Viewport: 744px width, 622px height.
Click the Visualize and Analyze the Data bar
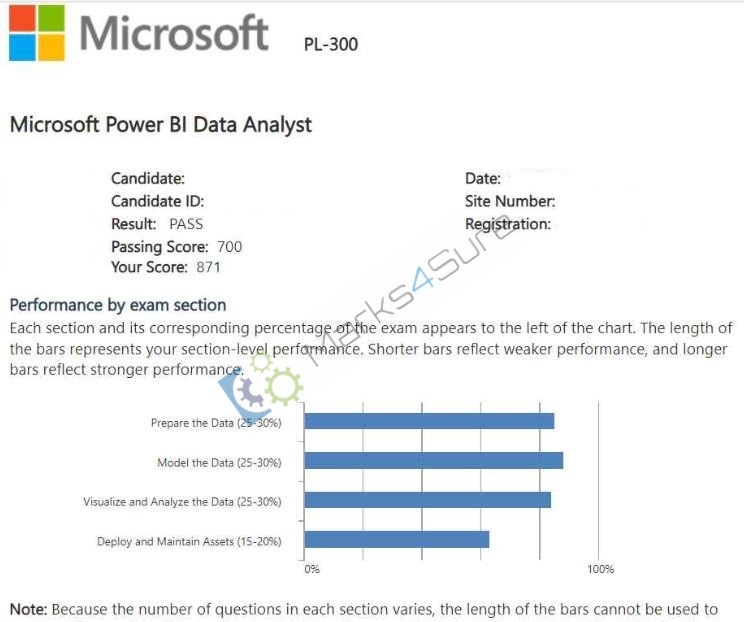pyautogui.click(x=428, y=500)
